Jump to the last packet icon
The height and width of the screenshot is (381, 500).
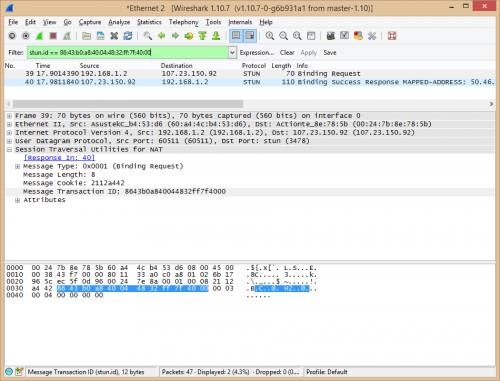click(x=216, y=36)
